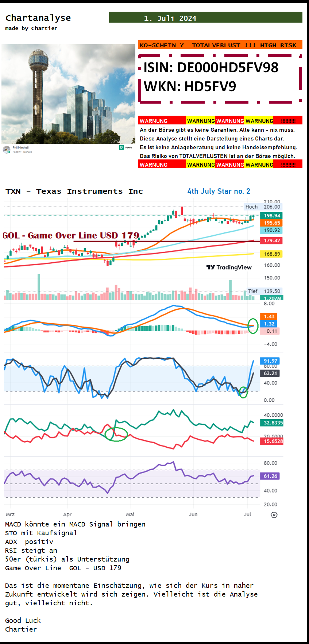Click the 'Jun' time axis label

[x=193, y=514]
